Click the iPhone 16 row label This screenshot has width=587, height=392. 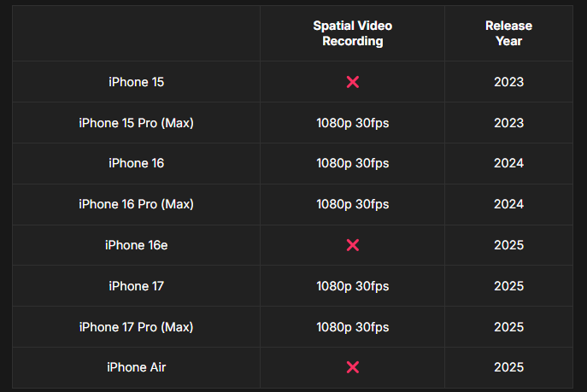(x=136, y=163)
